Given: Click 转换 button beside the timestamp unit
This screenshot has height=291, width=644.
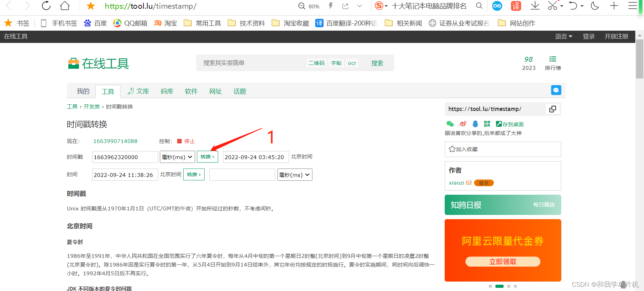Looking at the screenshot, I should click(x=207, y=157).
